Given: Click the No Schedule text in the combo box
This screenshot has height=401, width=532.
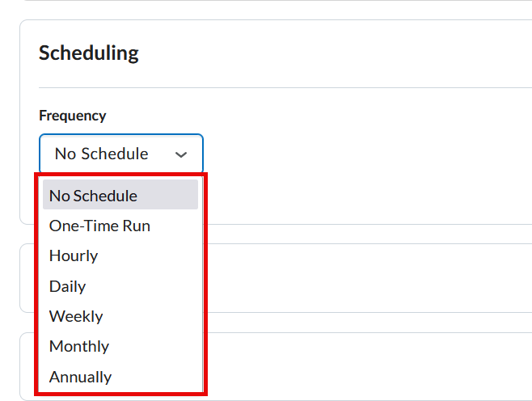Looking at the screenshot, I should (x=101, y=154).
